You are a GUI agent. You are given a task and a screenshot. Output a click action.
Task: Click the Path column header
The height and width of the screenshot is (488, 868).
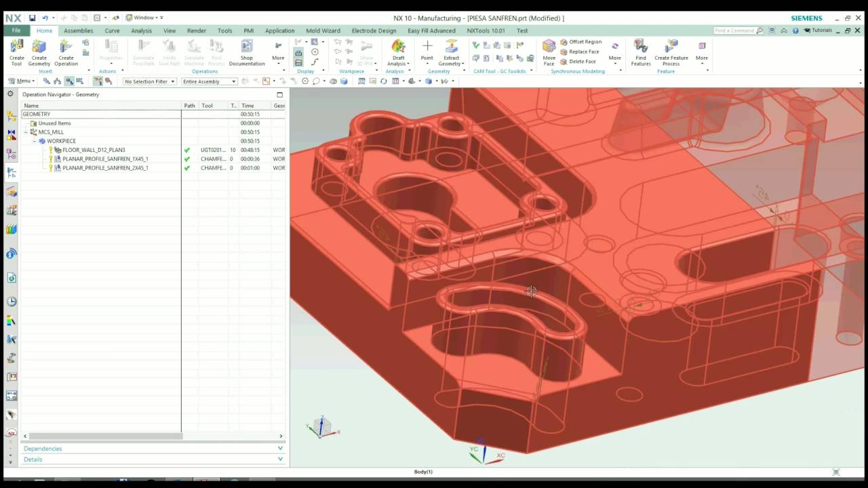tap(190, 106)
